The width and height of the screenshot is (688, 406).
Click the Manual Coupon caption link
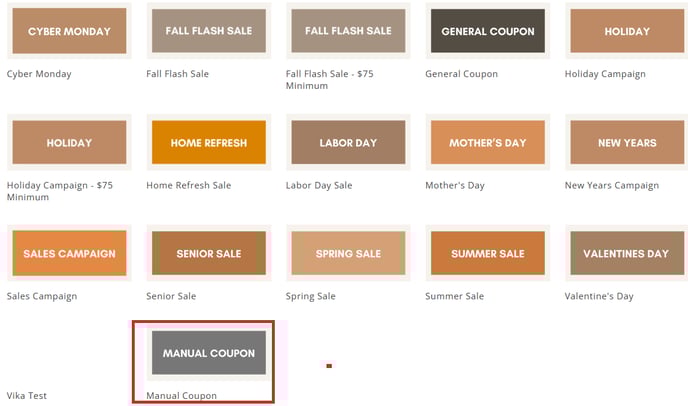click(x=181, y=395)
